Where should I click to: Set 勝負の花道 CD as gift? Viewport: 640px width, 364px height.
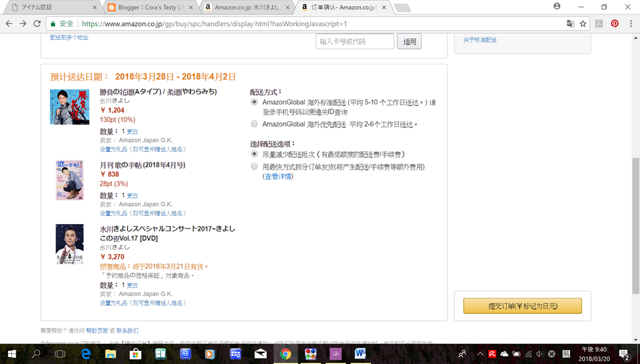143,149
